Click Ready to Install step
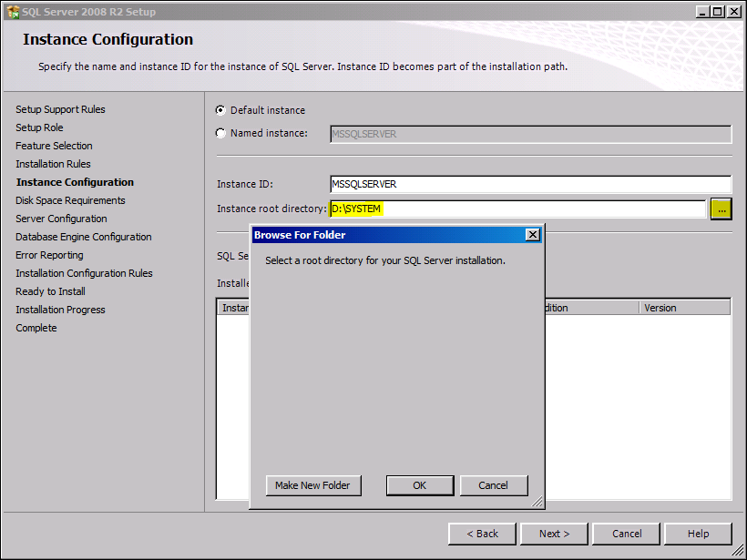 point(50,291)
